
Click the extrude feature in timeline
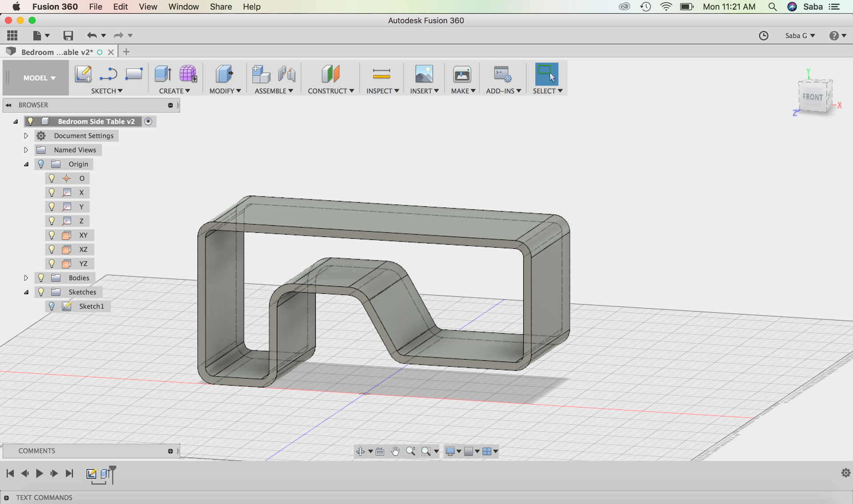105,474
